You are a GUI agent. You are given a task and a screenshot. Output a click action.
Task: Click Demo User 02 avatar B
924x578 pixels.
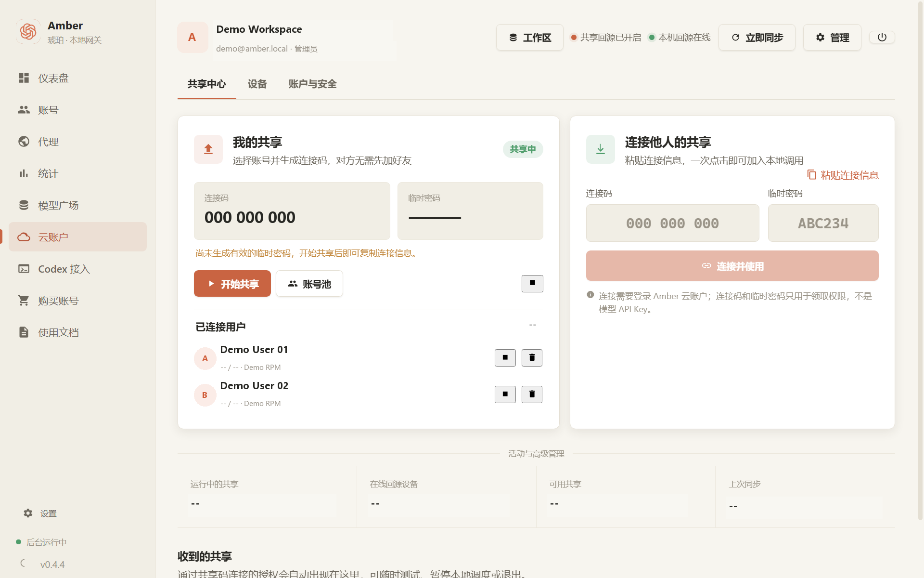point(205,395)
